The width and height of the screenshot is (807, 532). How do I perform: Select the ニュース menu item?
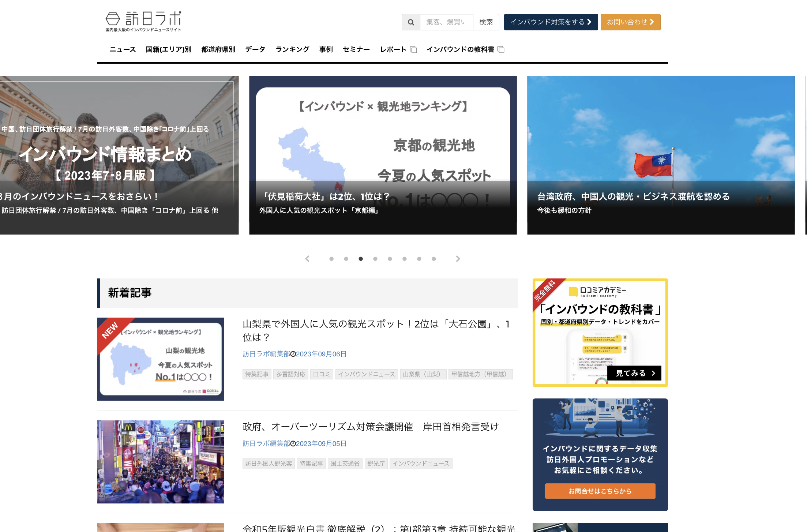122,49
